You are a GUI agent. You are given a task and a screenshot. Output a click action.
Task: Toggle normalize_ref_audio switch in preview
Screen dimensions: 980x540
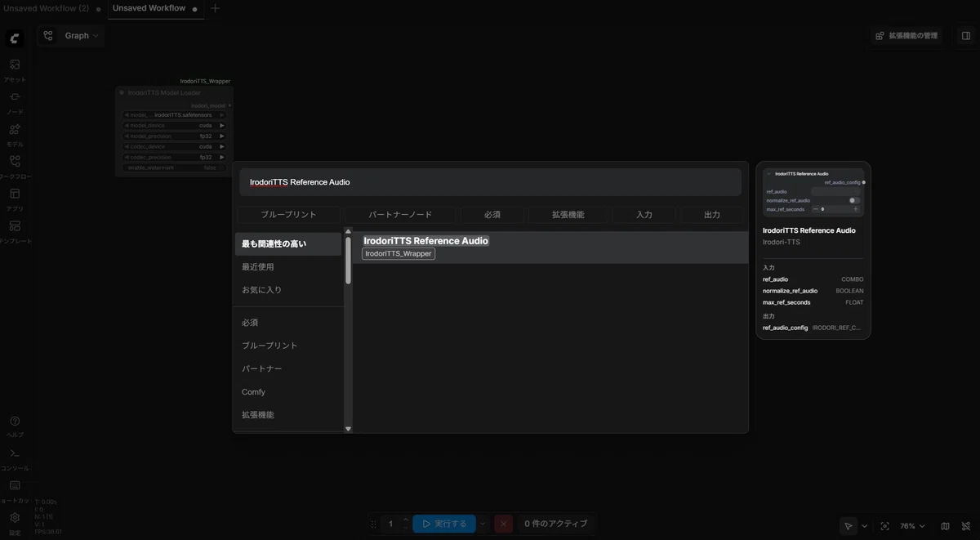pyautogui.click(x=854, y=200)
